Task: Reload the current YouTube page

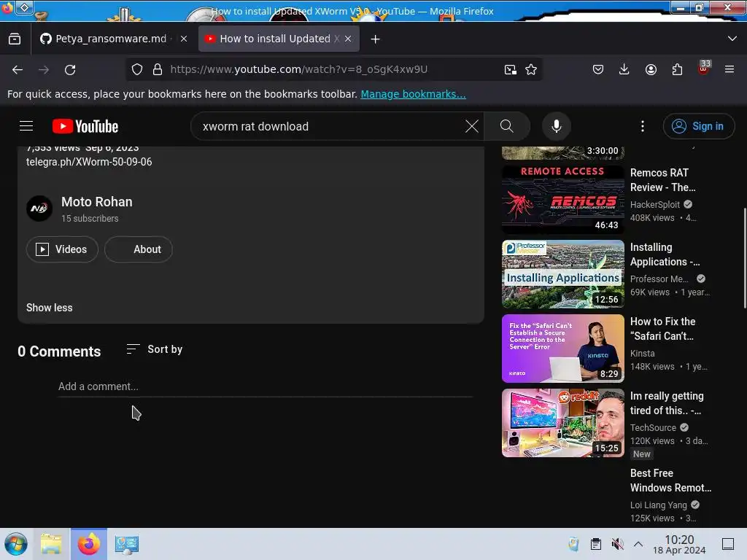Action: (70, 69)
